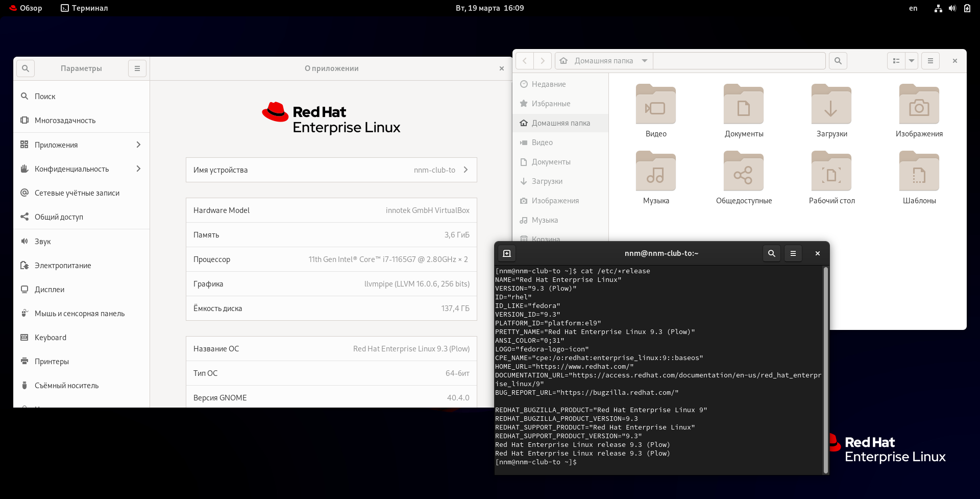Click the search icon in Settings header
This screenshot has height=499, width=980.
[26, 68]
